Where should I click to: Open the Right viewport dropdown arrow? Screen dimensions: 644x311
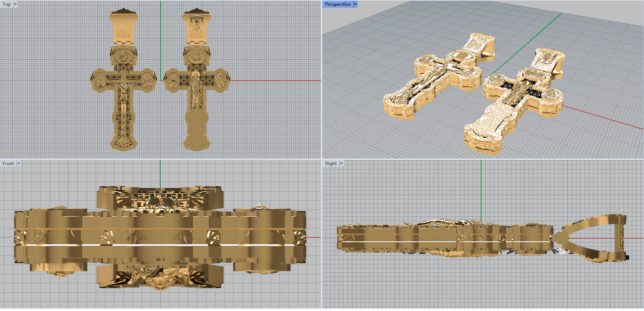[341, 164]
